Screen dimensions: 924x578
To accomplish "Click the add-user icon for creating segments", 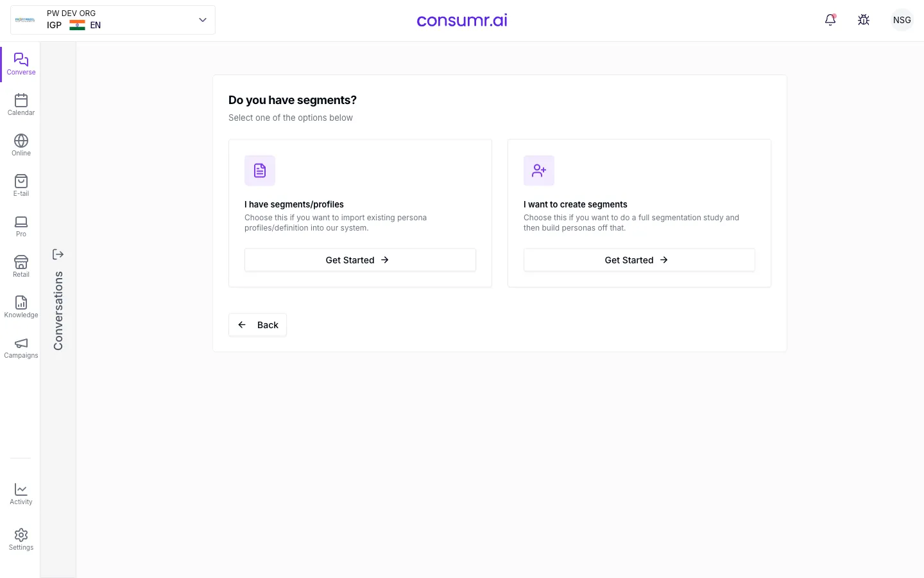I will coord(539,170).
